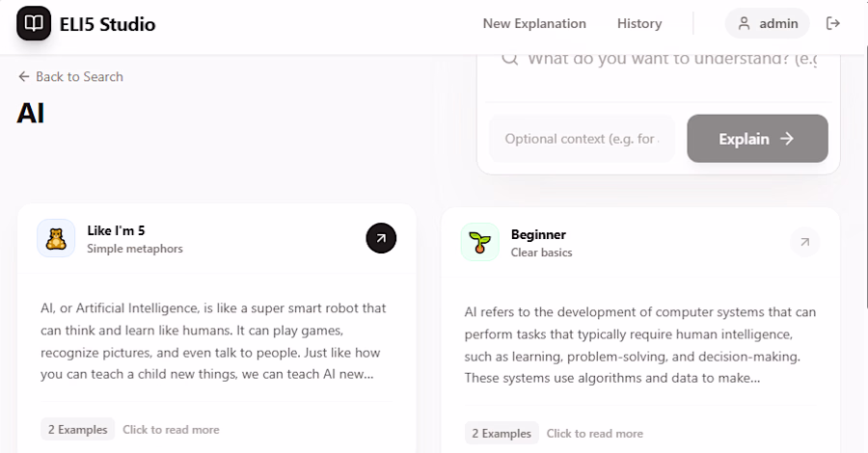Click the Back to Search link
The image size is (868, 453).
point(70,77)
